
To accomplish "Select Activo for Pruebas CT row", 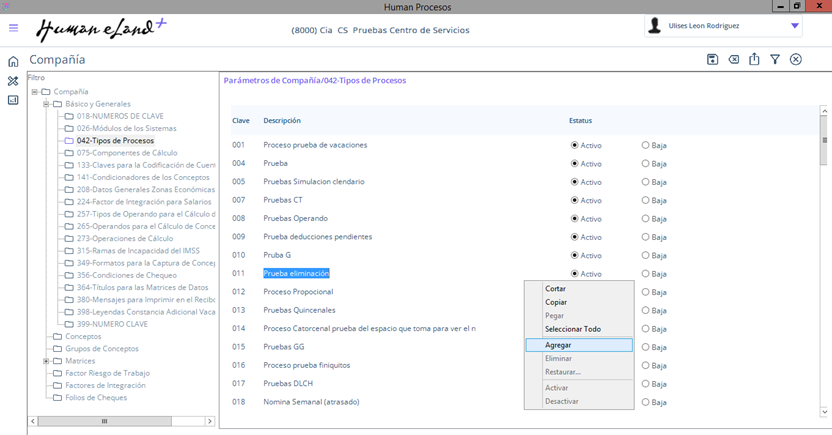I will tap(575, 200).
